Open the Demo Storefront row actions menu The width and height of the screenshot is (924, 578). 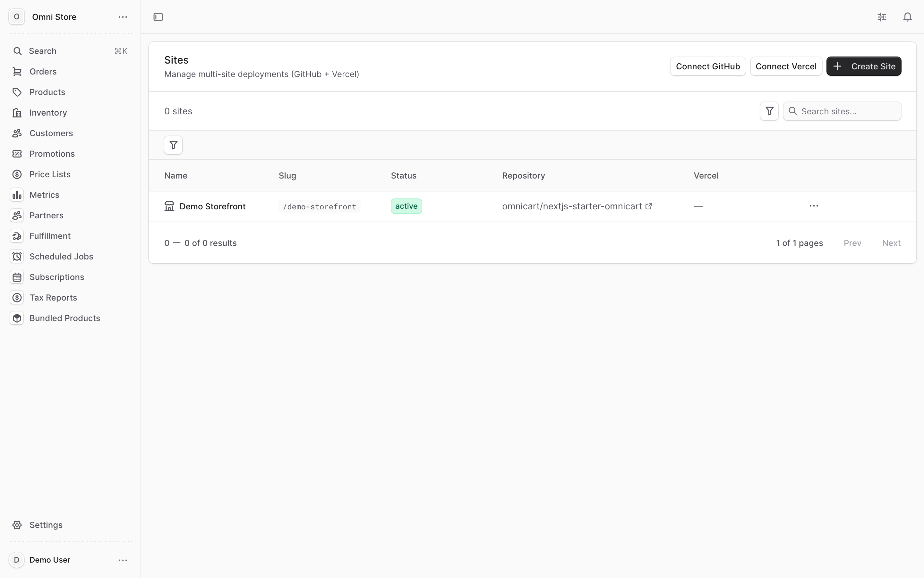tap(814, 206)
